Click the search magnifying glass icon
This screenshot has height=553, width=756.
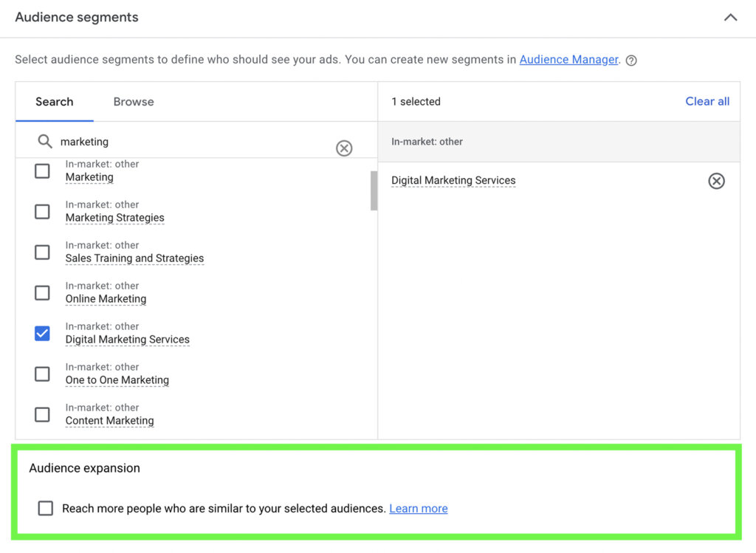pos(45,140)
